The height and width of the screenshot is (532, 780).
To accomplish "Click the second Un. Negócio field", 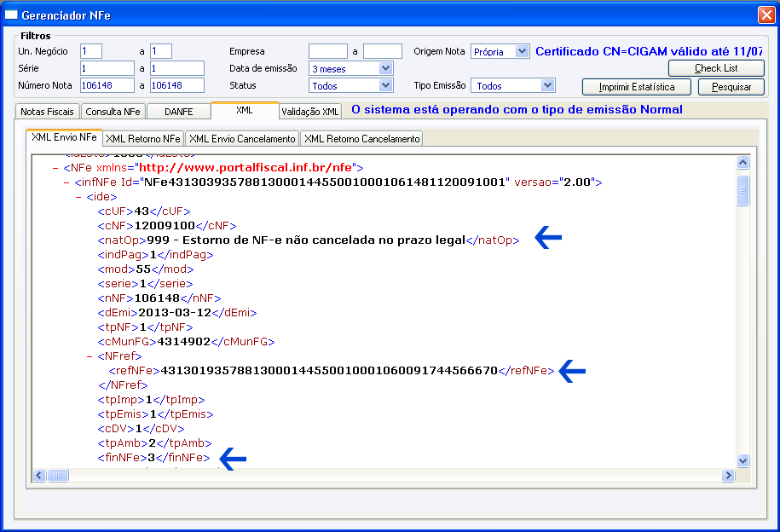I will 161,51.
